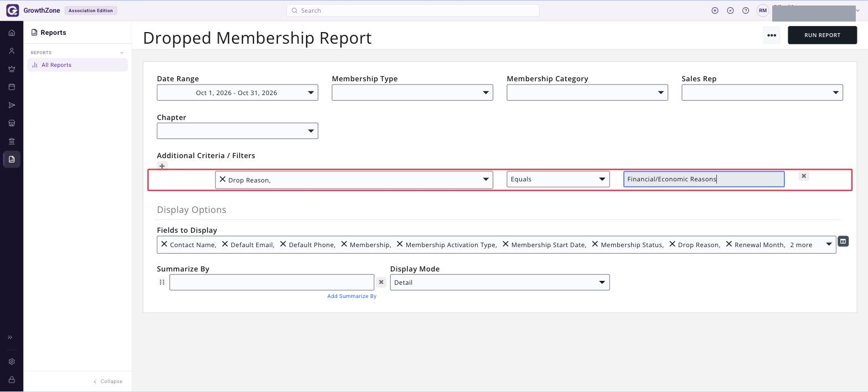Open Settings gear sidebar icon
This screenshot has height=392, width=868.
point(12,362)
